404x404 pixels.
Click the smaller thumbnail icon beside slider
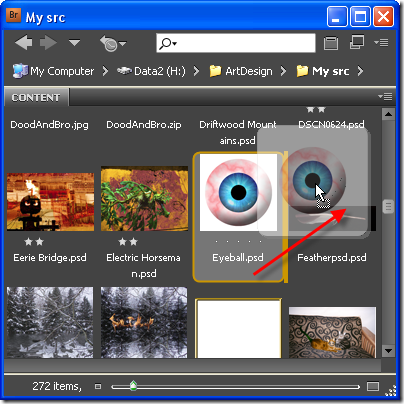tap(98, 386)
